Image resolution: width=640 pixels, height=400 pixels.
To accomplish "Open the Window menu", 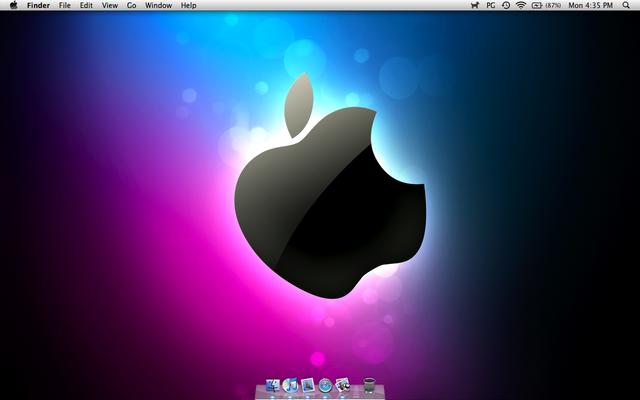I will tap(158, 5).
